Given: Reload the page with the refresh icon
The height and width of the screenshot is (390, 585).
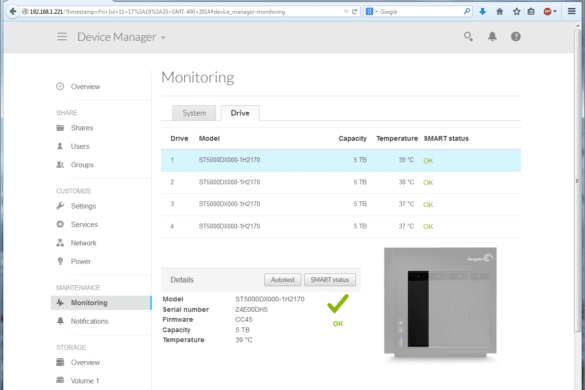Looking at the screenshot, I should click(354, 12).
